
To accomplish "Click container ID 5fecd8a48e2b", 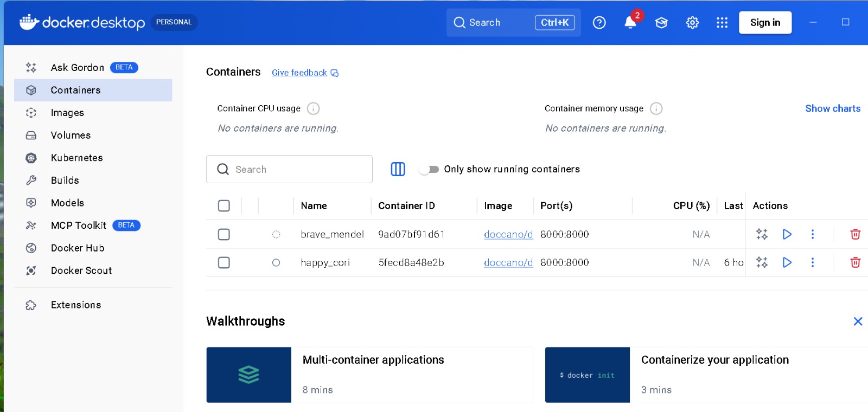I will [411, 262].
